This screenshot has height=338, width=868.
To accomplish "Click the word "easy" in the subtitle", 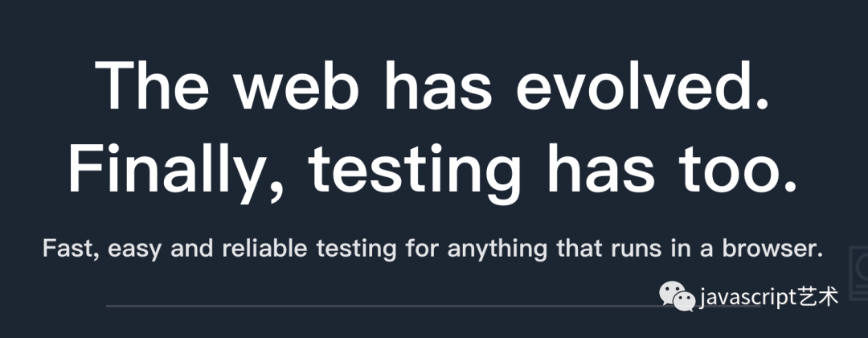I will [133, 249].
